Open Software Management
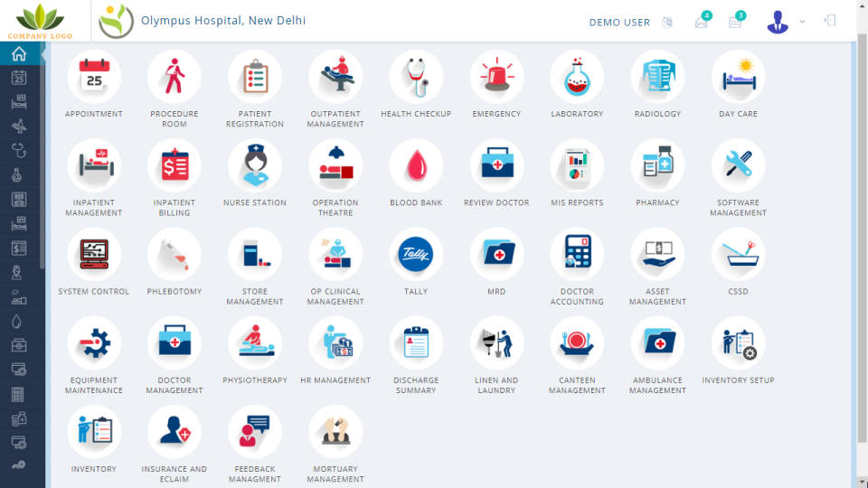This screenshot has height=488, width=868. coord(738,165)
